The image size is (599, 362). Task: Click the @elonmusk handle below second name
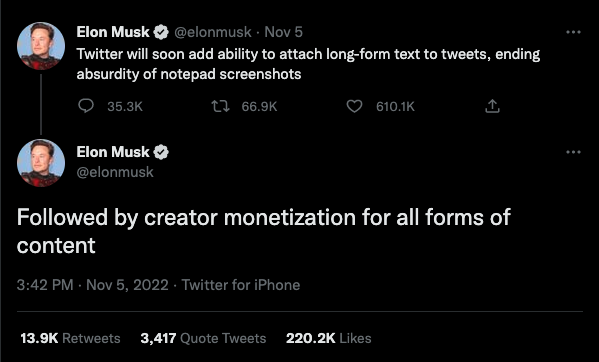click(115, 172)
